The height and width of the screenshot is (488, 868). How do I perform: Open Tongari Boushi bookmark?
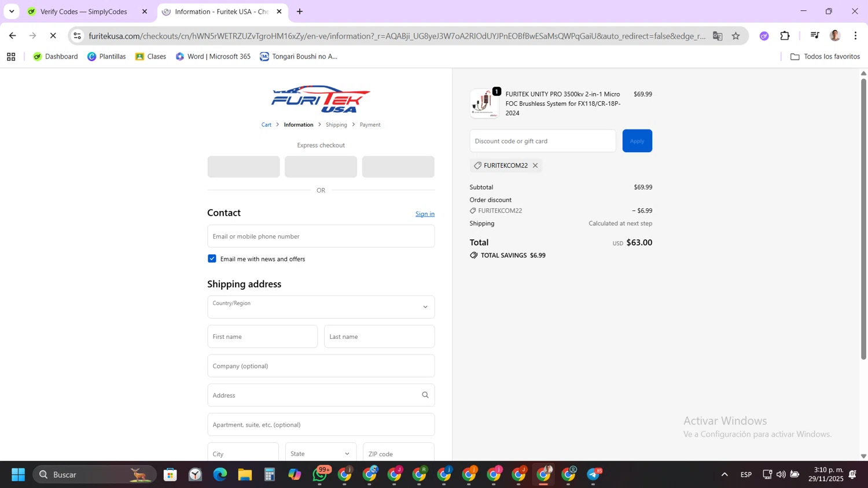(x=299, y=57)
